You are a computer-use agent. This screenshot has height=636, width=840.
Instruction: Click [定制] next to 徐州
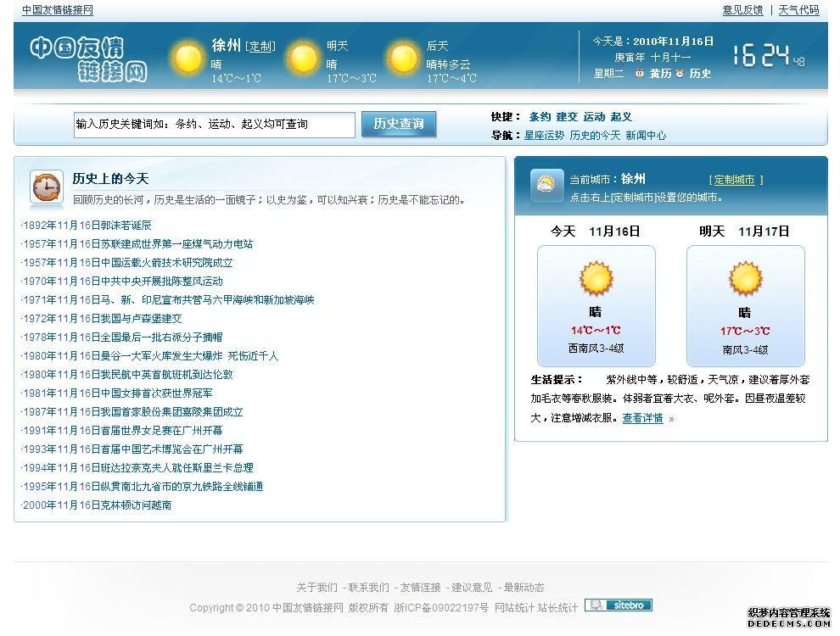pyautogui.click(x=260, y=47)
